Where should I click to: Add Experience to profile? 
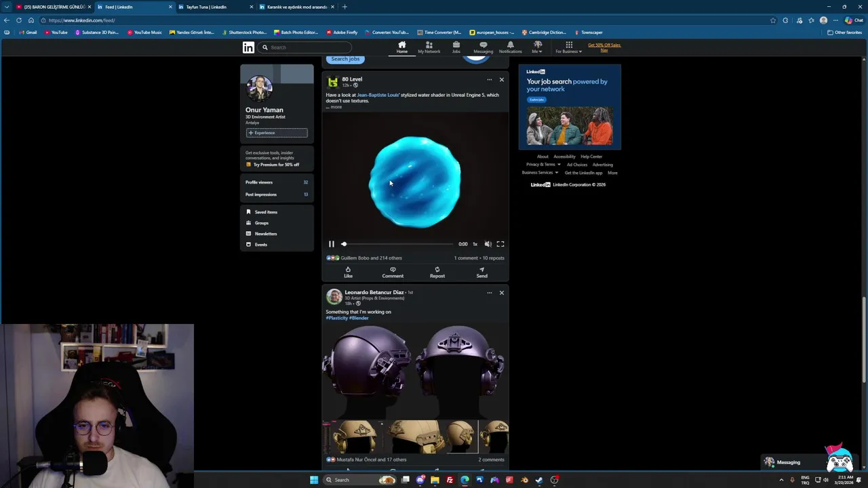point(277,133)
